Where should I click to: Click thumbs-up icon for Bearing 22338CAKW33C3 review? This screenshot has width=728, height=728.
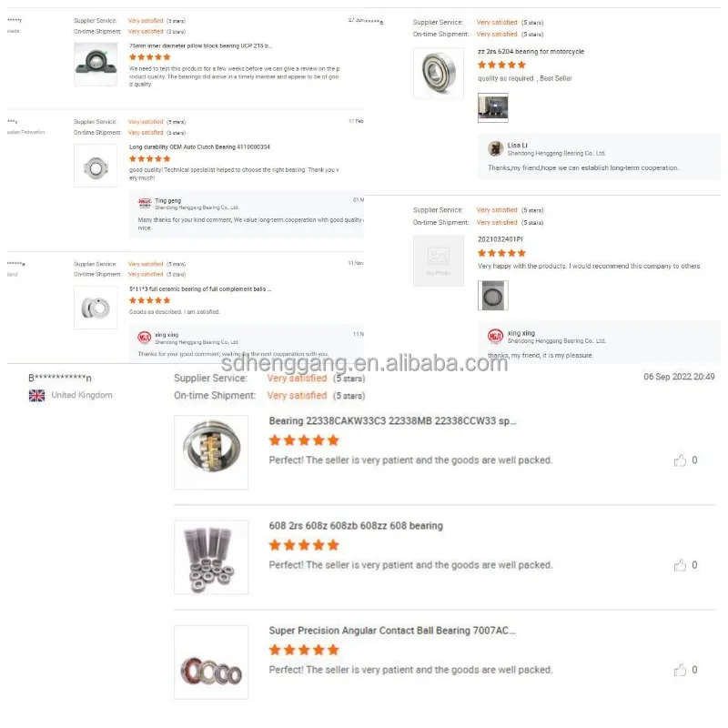coord(680,460)
